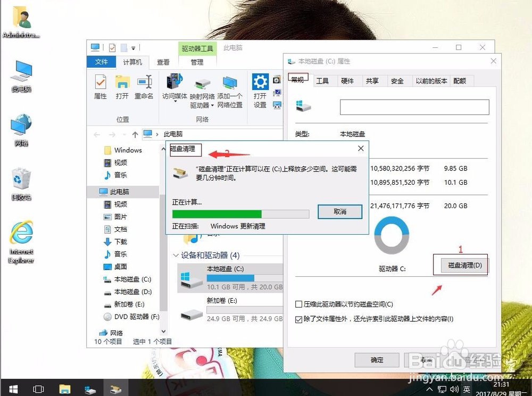Open File Explorer from the taskbar

coord(64,389)
